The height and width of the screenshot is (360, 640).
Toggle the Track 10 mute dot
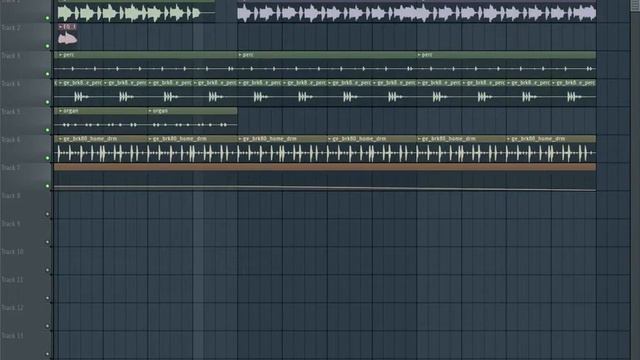coord(47,270)
